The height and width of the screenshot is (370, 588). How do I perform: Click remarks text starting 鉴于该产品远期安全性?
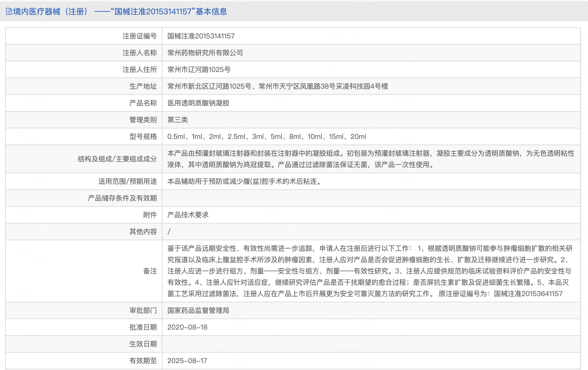[x=370, y=271]
